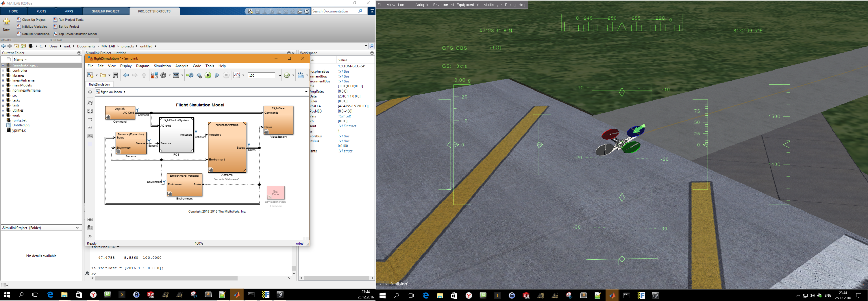The height and width of the screenshot is (301, 868).
Task: Navigate back with the blue left arrow in Simulink
Action: coord(126,75)
